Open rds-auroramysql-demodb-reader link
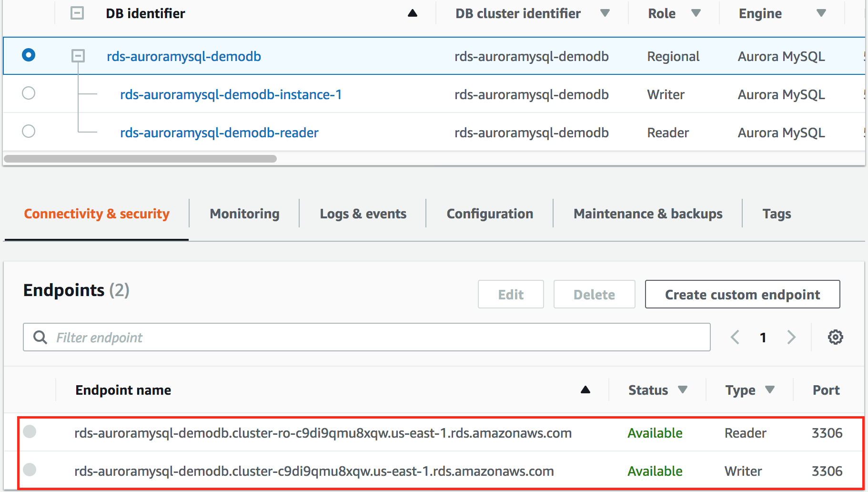The image size is (868, 492). point(219,133)
